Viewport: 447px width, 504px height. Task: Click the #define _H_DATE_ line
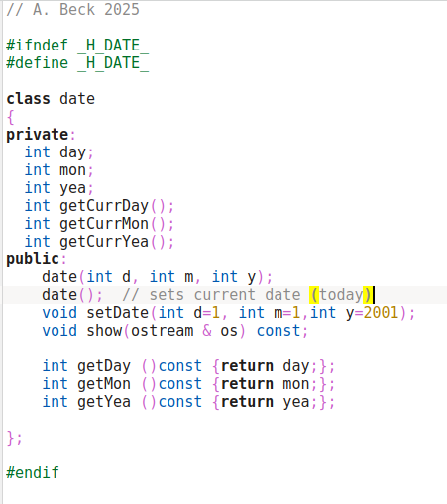tap(77, 63)
